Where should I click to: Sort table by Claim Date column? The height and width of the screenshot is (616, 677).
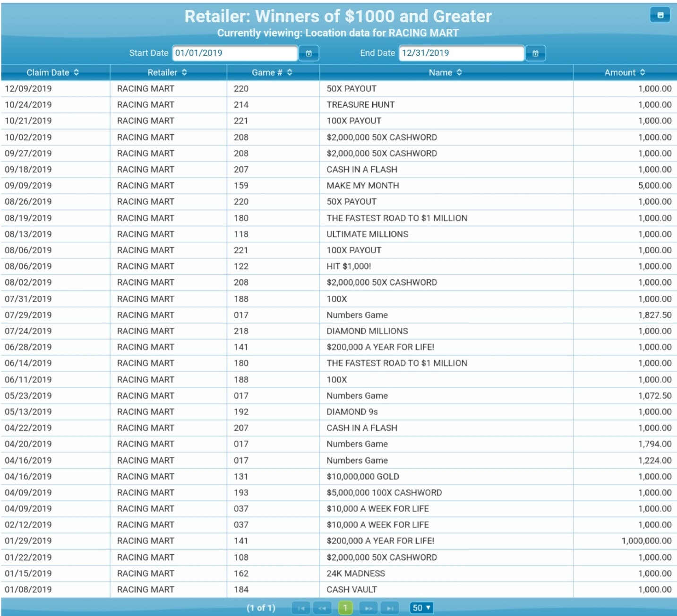pos(53,72)
